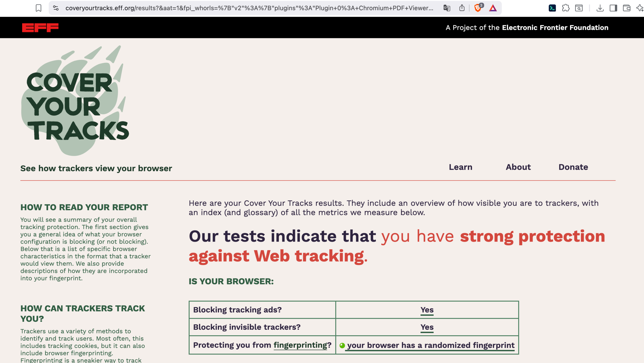Viewport: 644px width, 363px height.
Task: Click the translate page icon
Action: (x=447, y=8)
